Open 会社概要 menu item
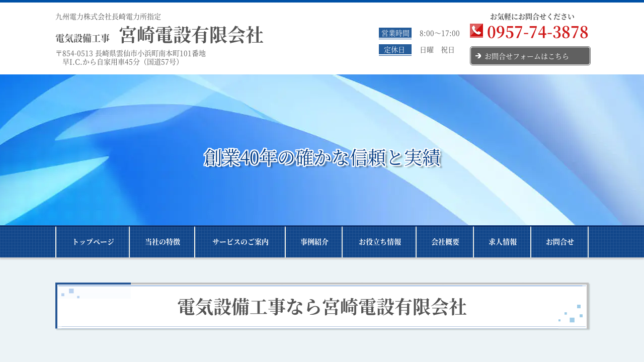The height and width of the screenshot is (362, 644). 445,242
